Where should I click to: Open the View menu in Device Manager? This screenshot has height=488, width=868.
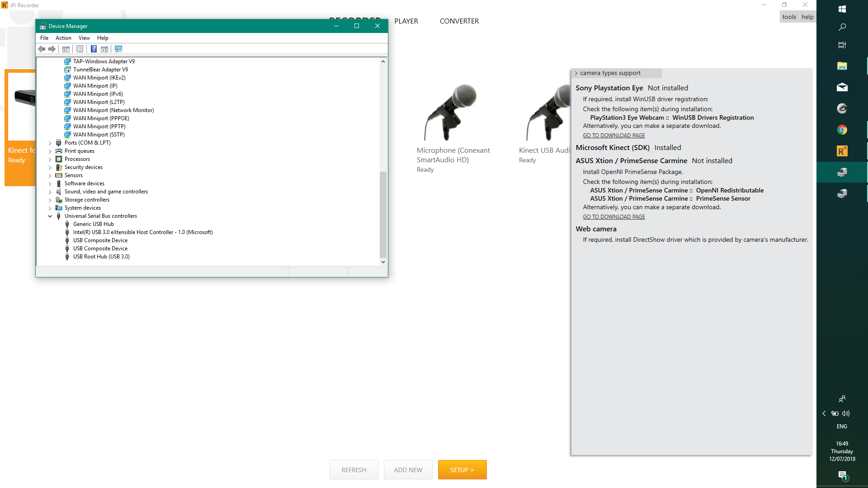click(84, 38)
